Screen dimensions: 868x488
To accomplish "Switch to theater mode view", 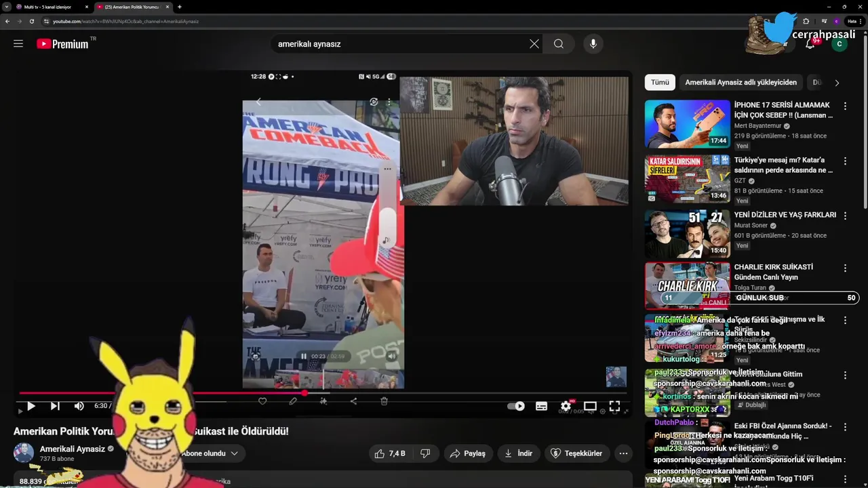I will click(x=590, y=406).
